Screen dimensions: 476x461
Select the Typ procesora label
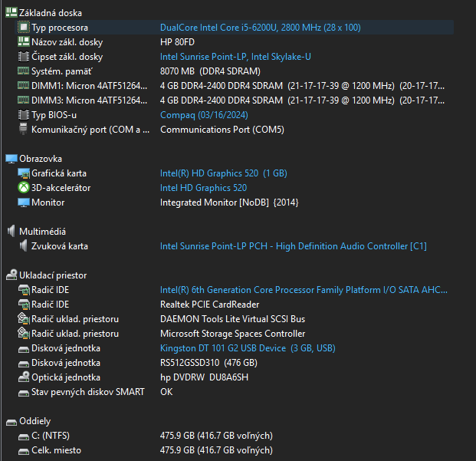click(60, 28)
